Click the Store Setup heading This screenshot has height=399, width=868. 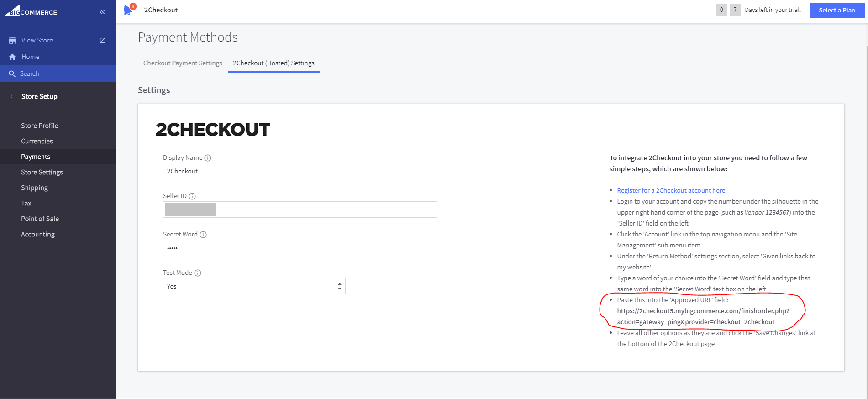pos(39,96)
